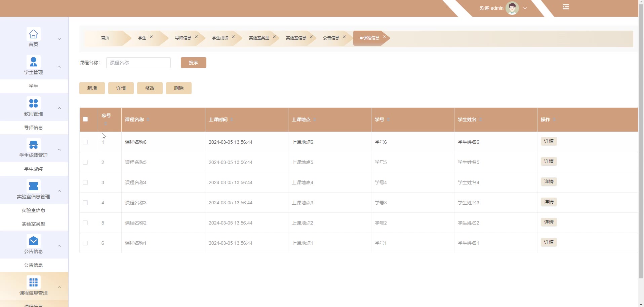Image resolution: width=644 pixels, height=307 pixels.
Task: Close the 导师信息 tab
Action: coord(196,37)
